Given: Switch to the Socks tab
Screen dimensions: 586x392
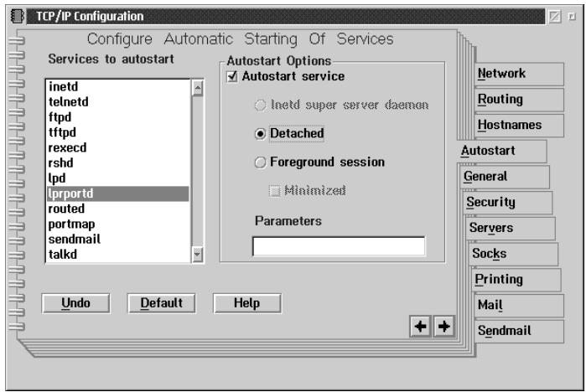Looking at the screenshot, I should (x=513, y=254).
